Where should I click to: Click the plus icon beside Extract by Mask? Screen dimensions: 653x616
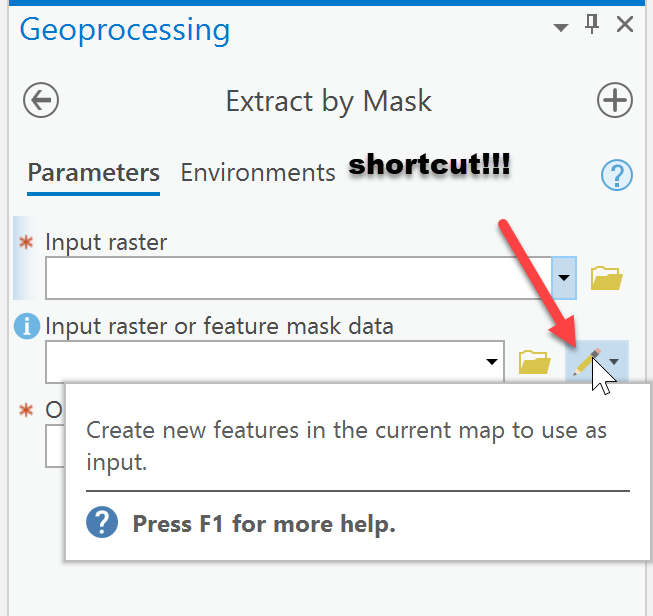614,101
